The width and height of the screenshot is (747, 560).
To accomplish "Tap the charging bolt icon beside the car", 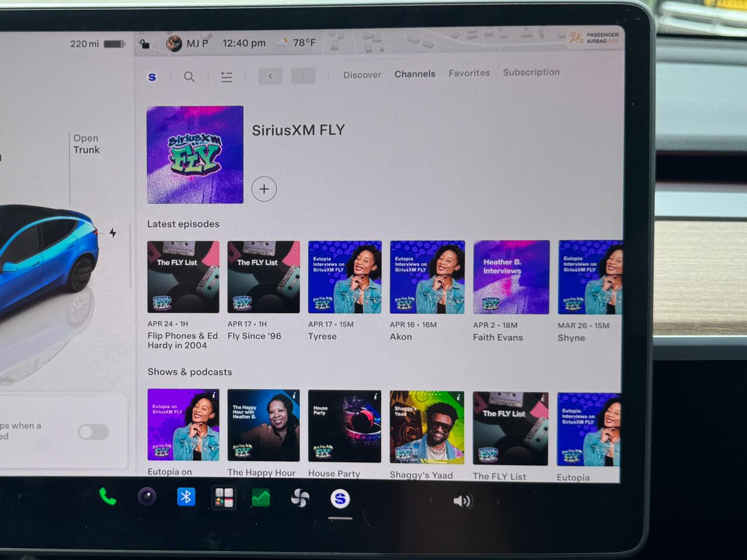I will (x=113, y=233).
